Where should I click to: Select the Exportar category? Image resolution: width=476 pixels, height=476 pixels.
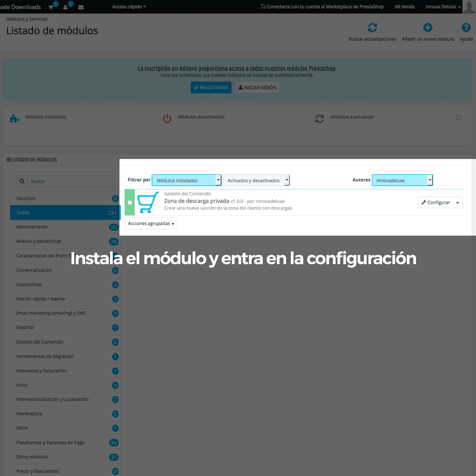pyautogui.click(x=65, y=327)
